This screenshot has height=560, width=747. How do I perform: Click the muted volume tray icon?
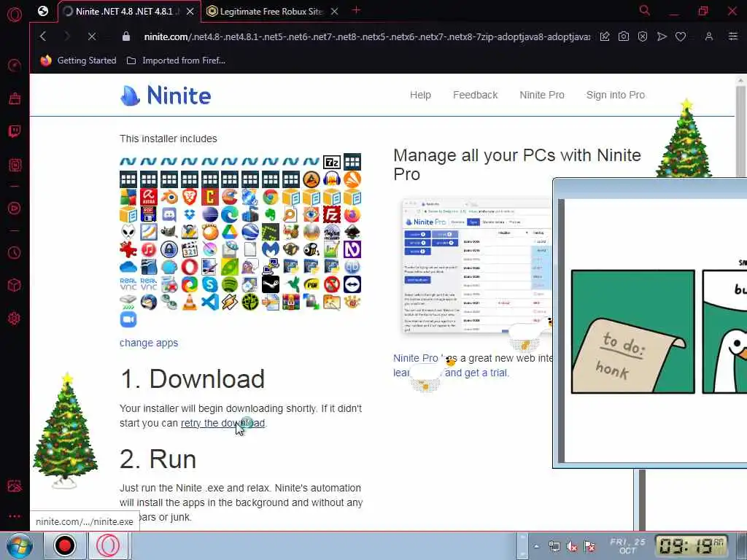click(x=572, y=547)
